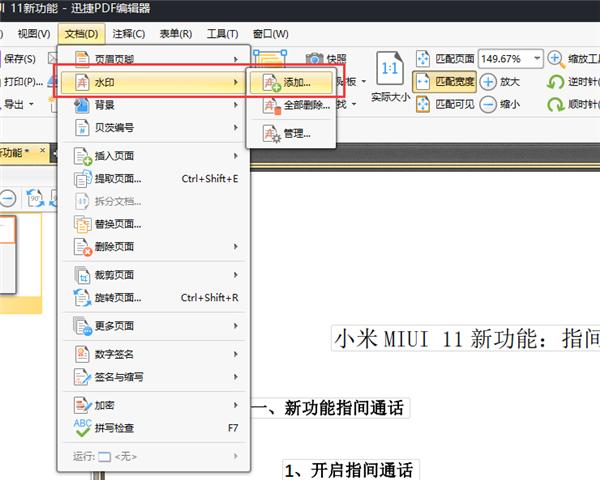Open the 149.67% zoom dropdown arrow
The image size is (600, 480).
coord(537,59)
